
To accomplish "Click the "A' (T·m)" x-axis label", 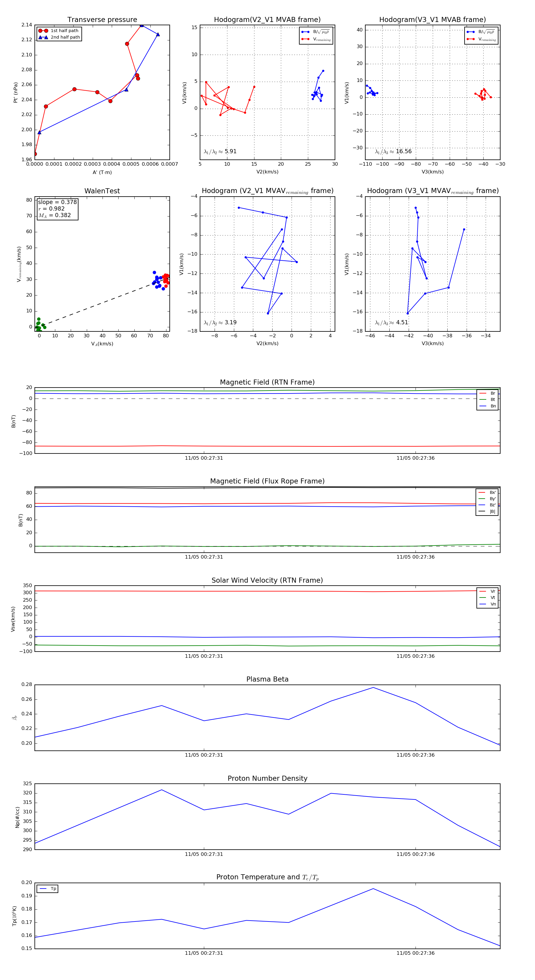I will [x=102, y=172].
